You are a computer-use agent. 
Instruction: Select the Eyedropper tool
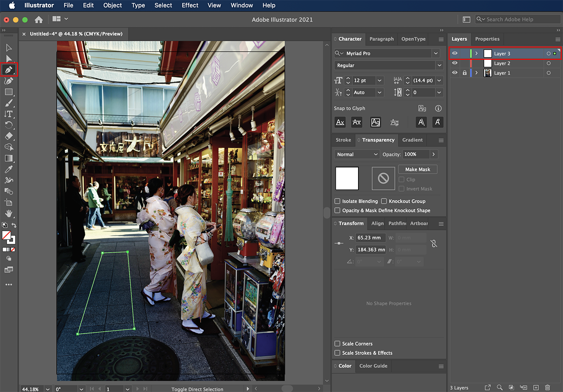pos(9,169)
